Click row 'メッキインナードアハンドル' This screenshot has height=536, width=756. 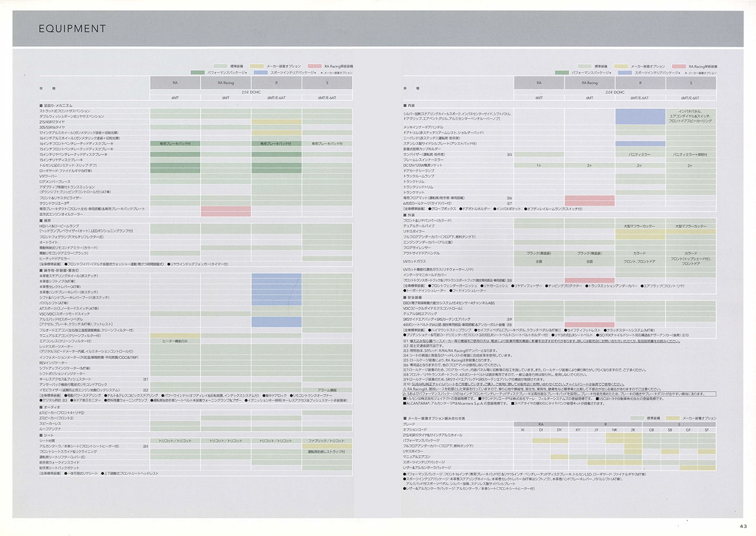click(x=559, y=127)
